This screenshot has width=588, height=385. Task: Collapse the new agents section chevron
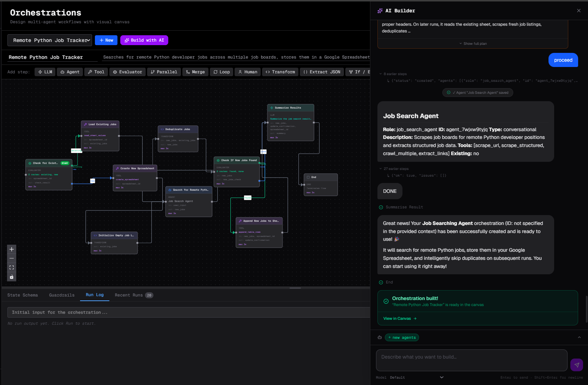pyautogui.click(x=579, y=337)
